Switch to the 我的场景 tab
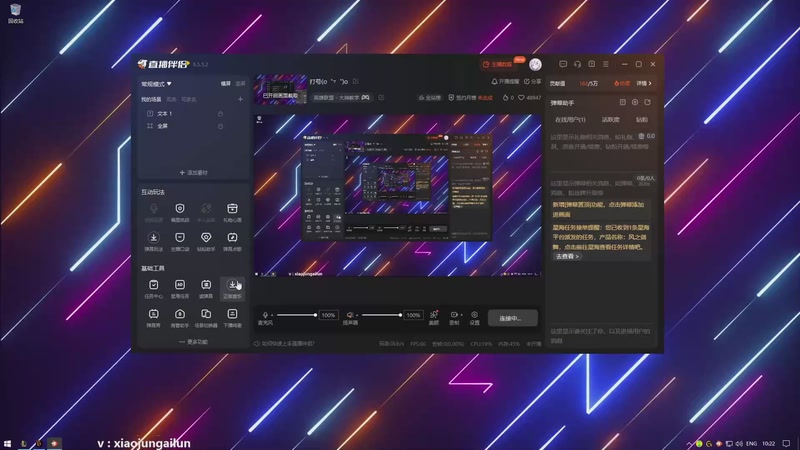The width and height of the screenshot is (800, 450). [151, 99]
